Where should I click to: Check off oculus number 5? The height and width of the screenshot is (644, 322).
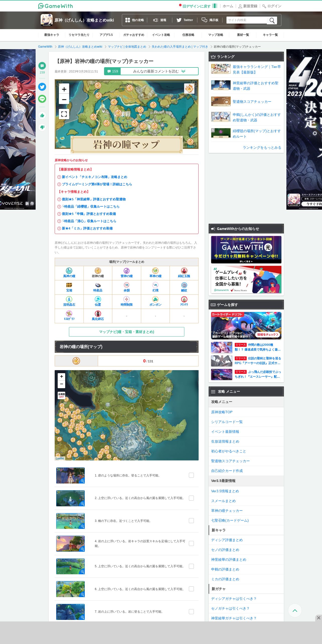click(191, 566)
